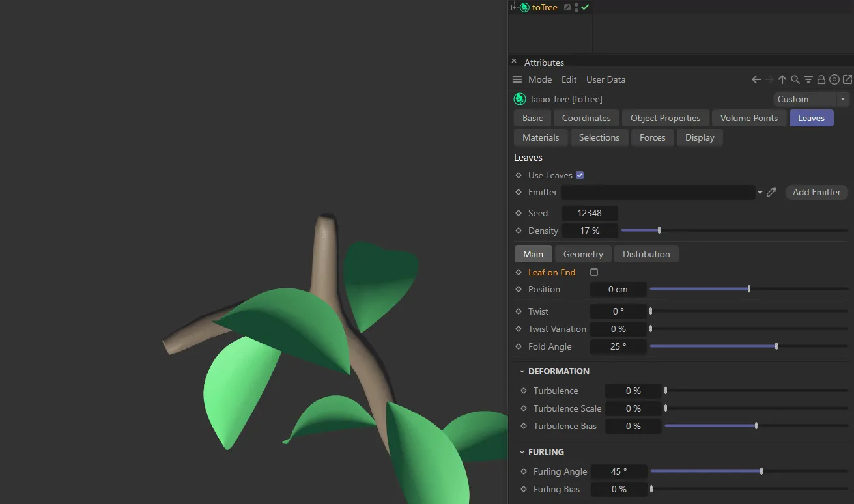
Task: Lock the Attributes Manager with the padlock icon
Action: [821, 79]
